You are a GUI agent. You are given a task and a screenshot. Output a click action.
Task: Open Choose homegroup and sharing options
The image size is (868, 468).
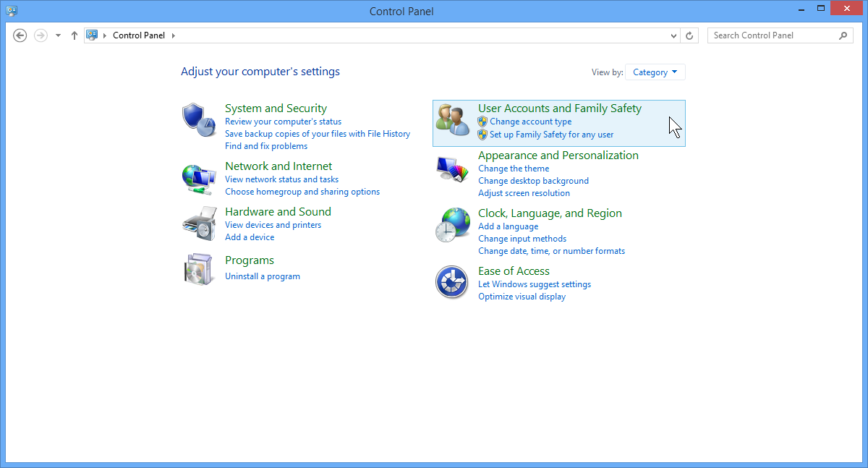click(302, 192)
